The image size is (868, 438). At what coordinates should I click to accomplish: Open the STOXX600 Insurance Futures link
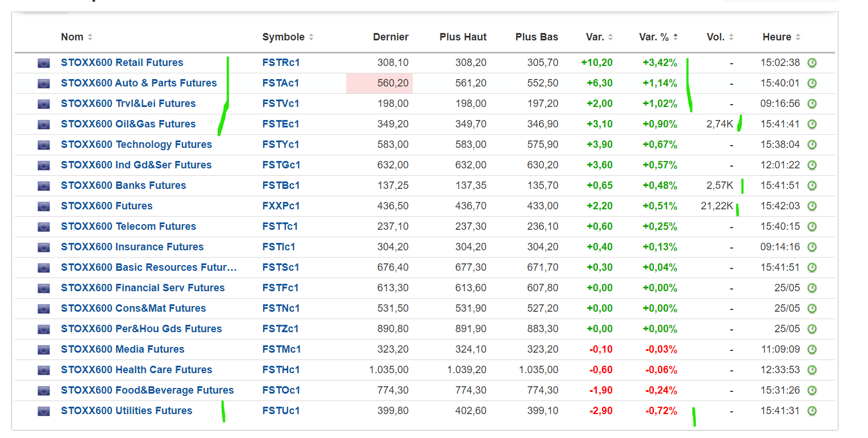pyautogui.click(x=132, y=247)
